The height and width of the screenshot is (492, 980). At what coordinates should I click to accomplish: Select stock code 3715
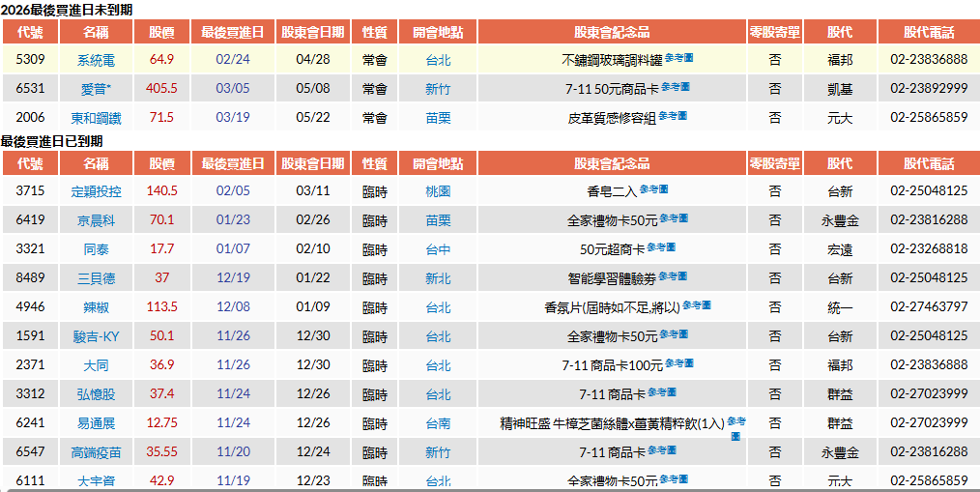[x=31, y=191]
